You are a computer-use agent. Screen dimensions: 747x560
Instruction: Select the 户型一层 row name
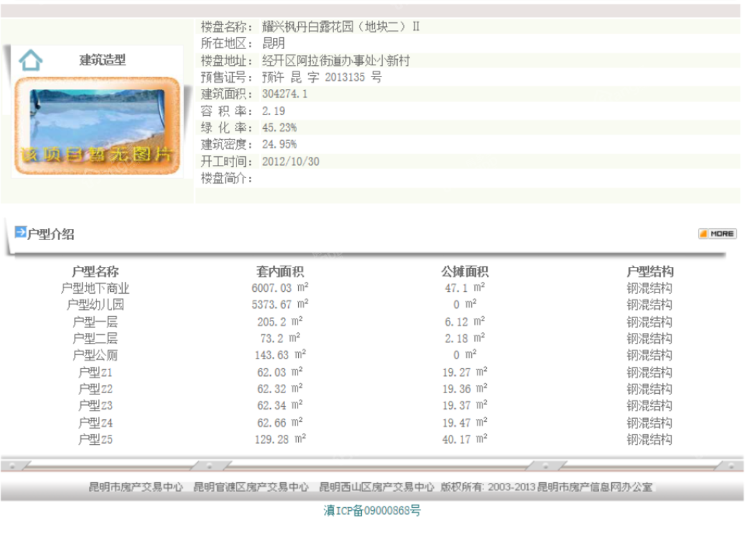95,322
